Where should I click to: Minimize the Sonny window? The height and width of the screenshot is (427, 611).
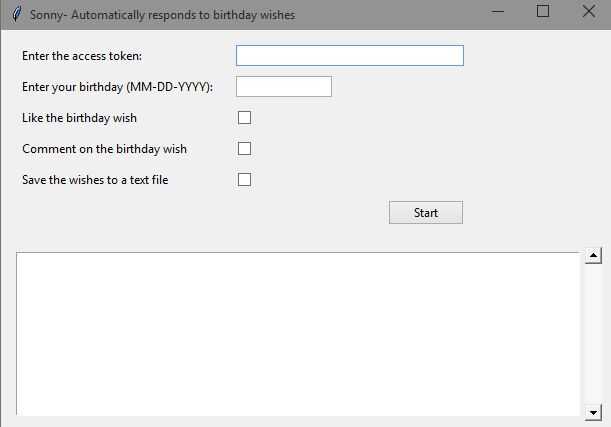(x=497, y=12)
